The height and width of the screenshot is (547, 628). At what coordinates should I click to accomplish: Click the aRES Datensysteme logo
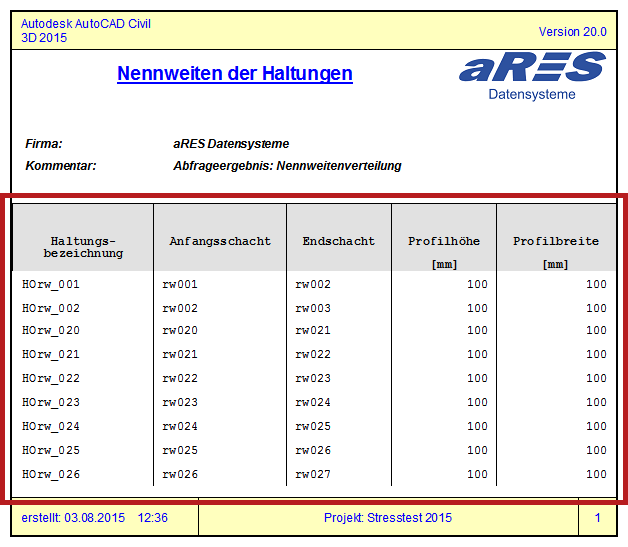(532, 76)
